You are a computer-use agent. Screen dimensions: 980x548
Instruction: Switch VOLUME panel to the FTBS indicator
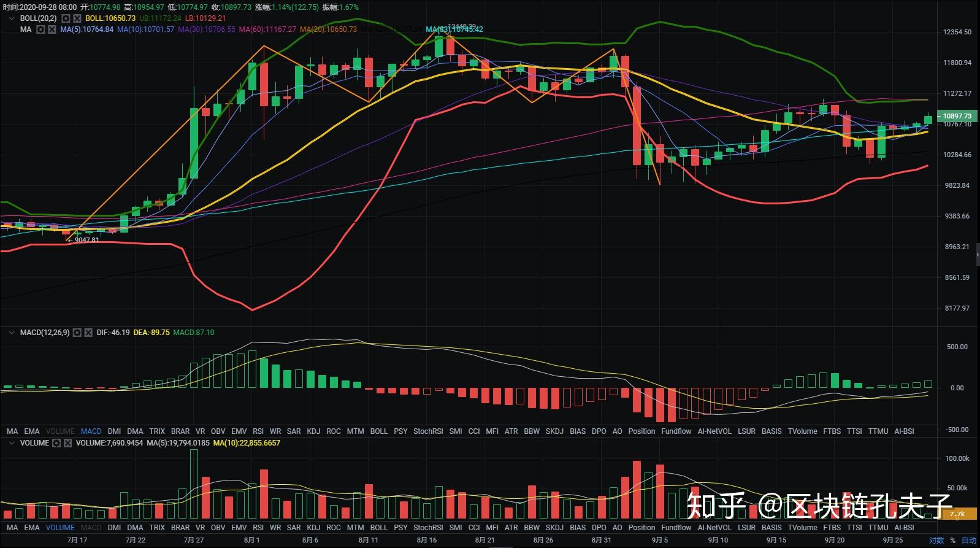832,528
